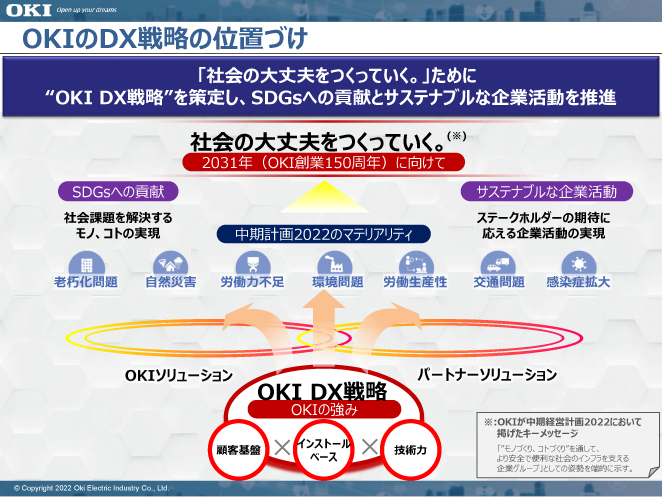The height and width of the screenshot is (497, 662).
Task: Click the virus icon above 感染症拡大
Action: click(x=579, y=264)
